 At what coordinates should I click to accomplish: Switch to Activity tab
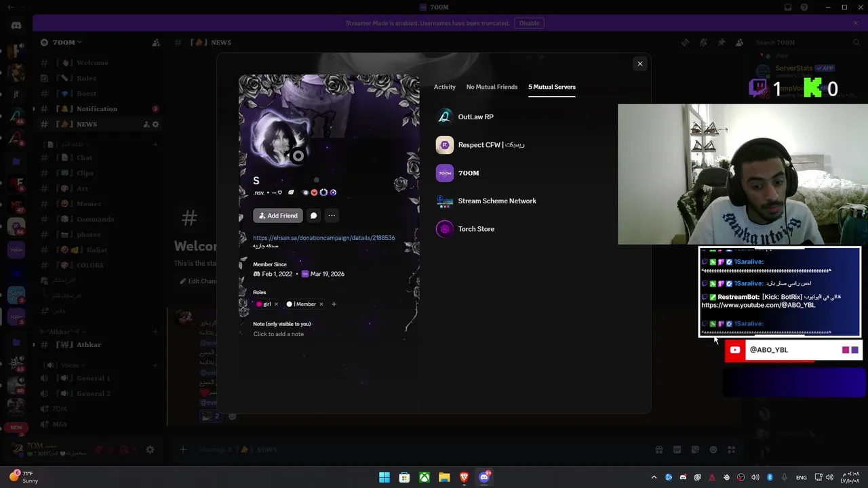tap(445, 87)
